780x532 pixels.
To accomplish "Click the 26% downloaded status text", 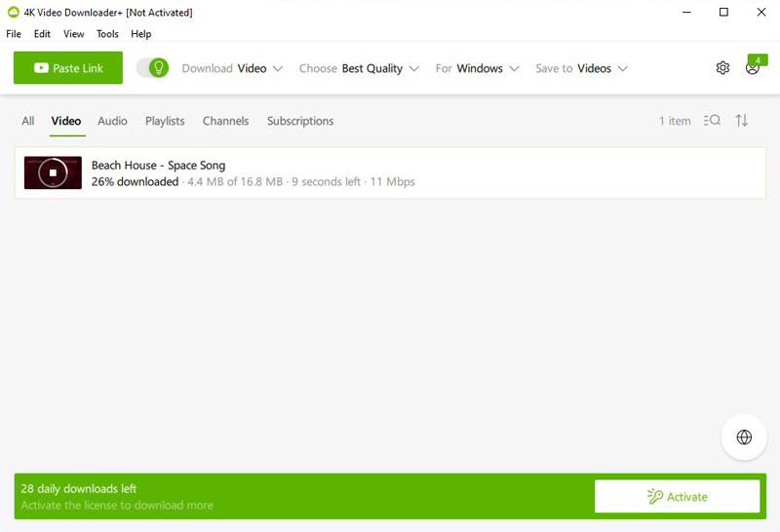I will [135, 182].
